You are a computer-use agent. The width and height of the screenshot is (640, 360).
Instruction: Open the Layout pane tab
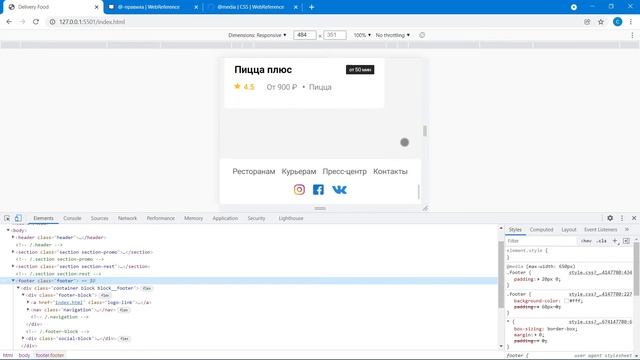[569, 229]
